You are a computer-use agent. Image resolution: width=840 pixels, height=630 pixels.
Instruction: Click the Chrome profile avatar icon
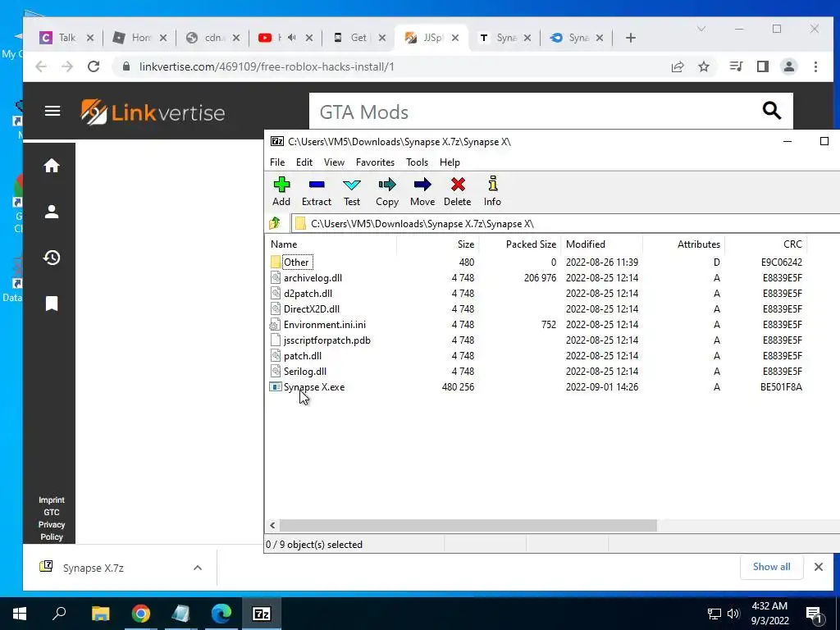coord(789,66)
